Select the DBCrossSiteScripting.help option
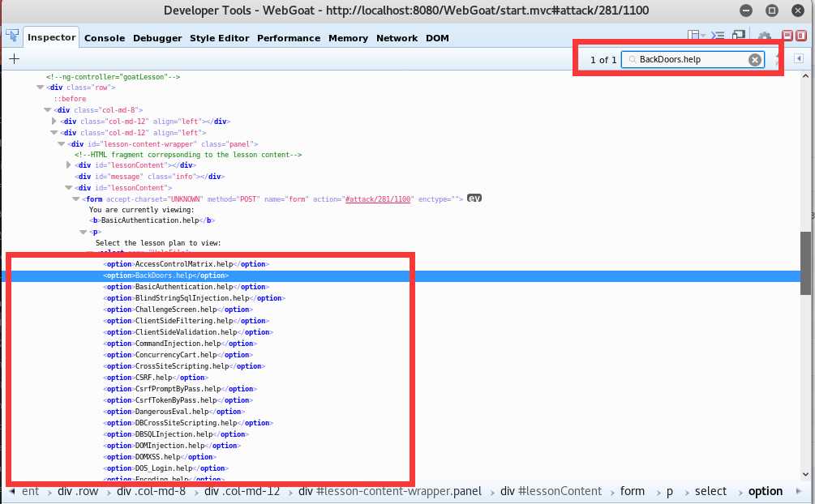 click(x=188, y=423)
